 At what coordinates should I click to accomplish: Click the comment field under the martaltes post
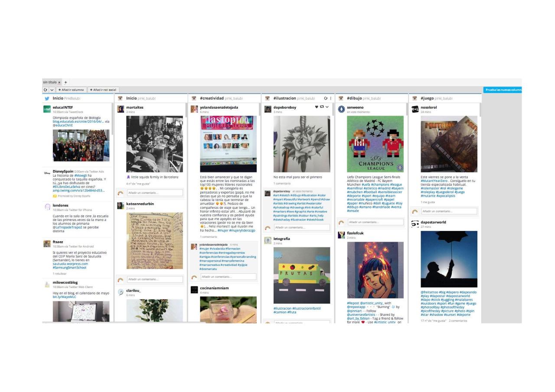click(154, 193)
